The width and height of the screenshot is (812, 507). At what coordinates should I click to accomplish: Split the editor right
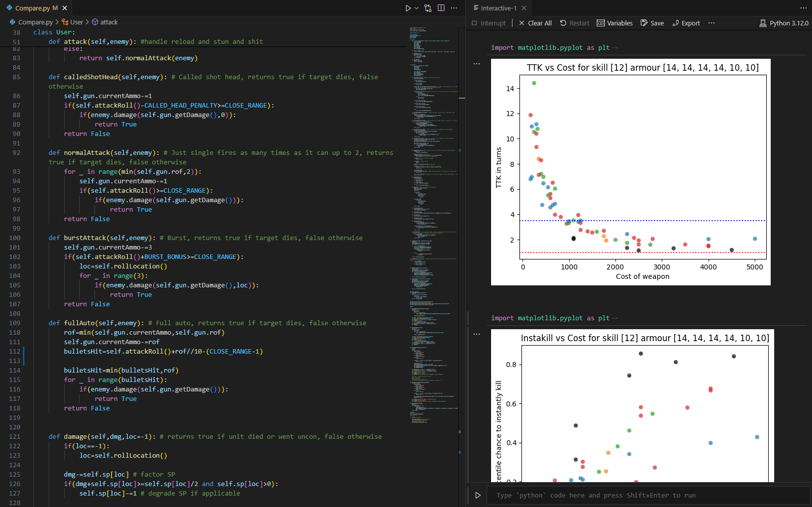[x=441, y=8]
